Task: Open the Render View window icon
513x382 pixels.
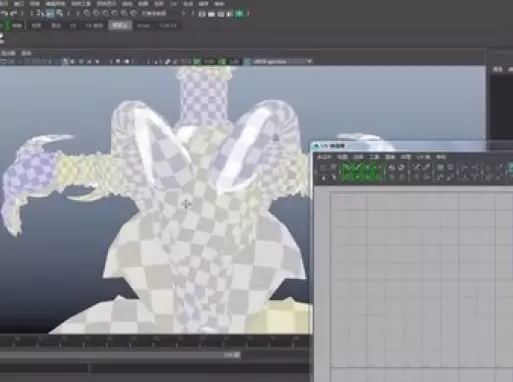Action: [202, 14]
